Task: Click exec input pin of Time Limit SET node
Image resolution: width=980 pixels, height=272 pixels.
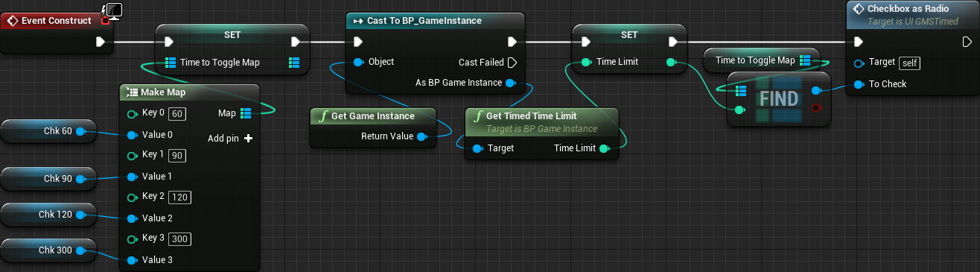Action: (x=585, y=42)
